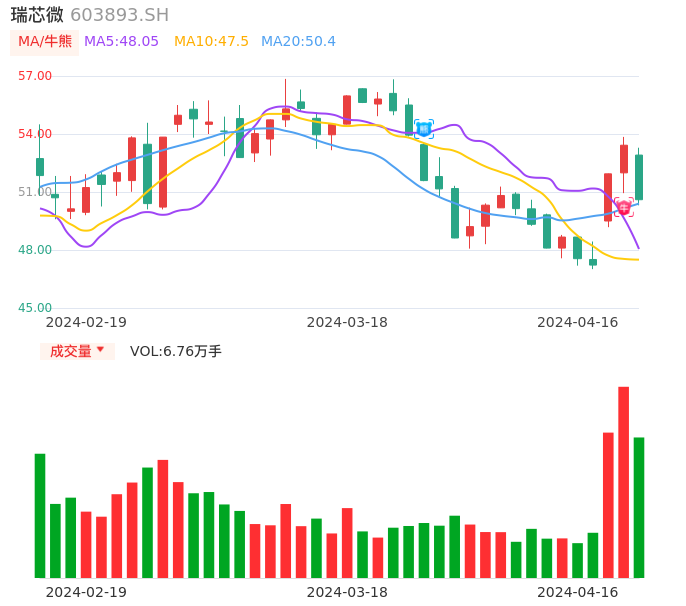Click the final green candlestick

pos(639,175)
